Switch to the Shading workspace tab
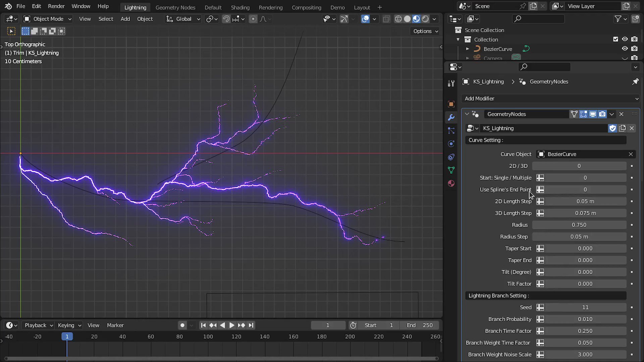Screen dimensions: 644x362 (x=240, y=7)
